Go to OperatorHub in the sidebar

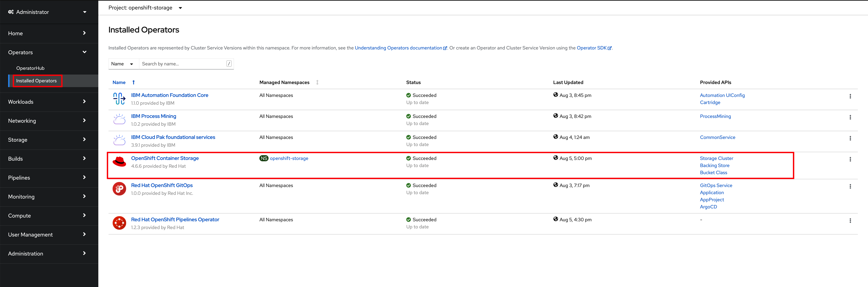point(30,68)
